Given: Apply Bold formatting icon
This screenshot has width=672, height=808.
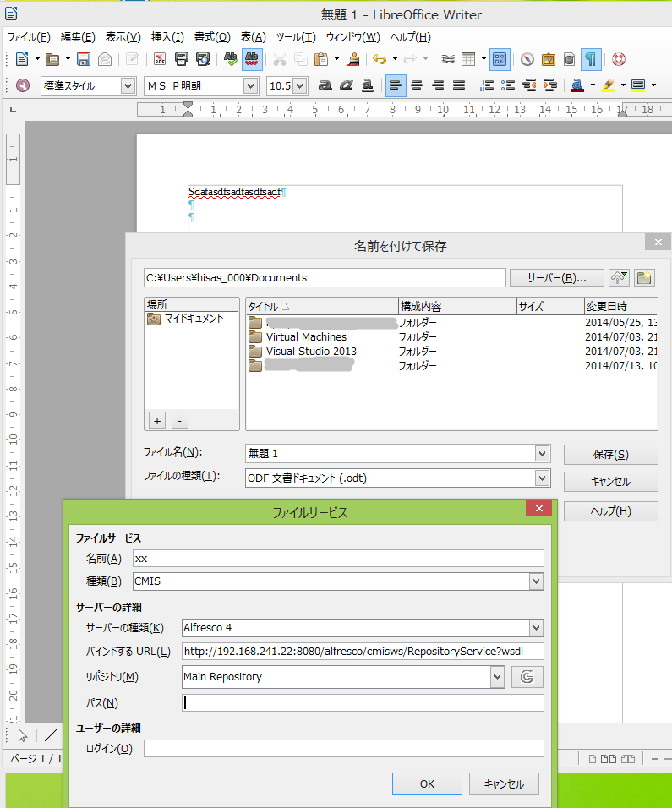Looking at the screenshot, I should (325, 85).
